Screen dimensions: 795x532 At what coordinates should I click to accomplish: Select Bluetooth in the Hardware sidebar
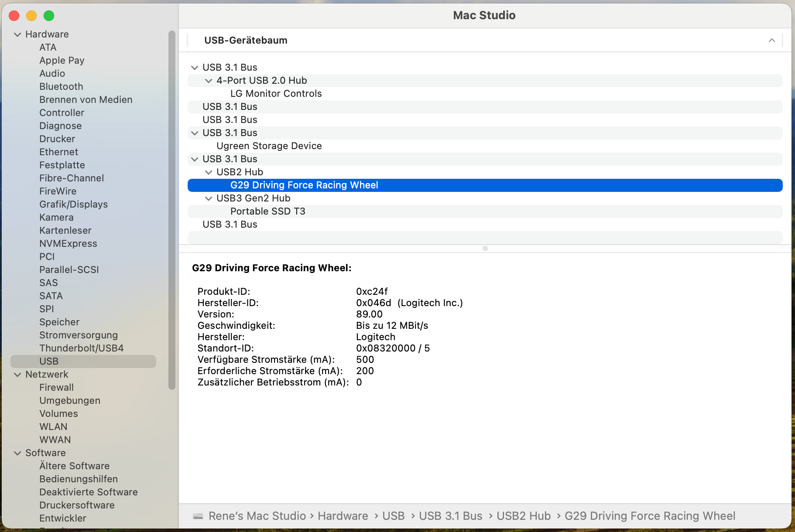coord(61,86)
